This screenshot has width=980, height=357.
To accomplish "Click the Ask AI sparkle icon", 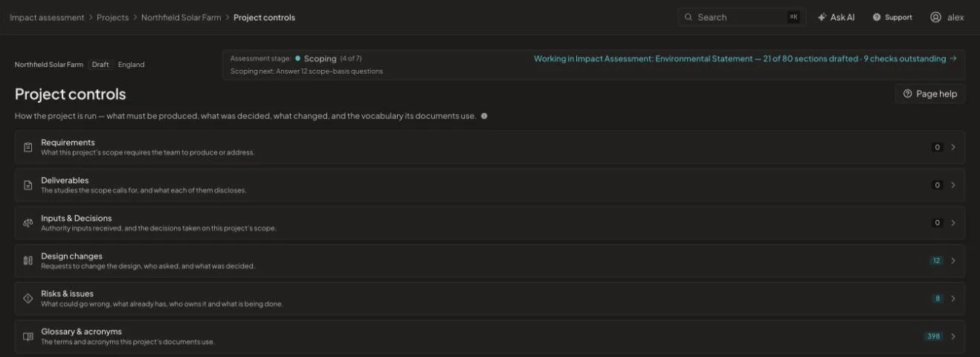I will [x=822, y=17].
